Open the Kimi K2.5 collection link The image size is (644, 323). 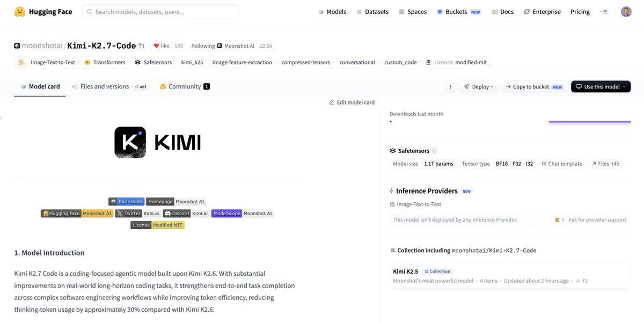click(405, 271)
